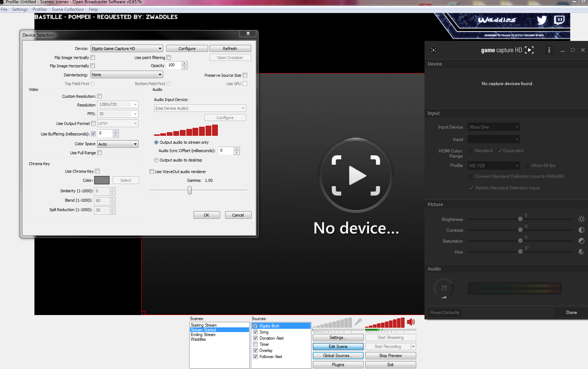Toggle Elgata Bruh source visibility checkbox
The image size is (588, 369).
(256, 326)
